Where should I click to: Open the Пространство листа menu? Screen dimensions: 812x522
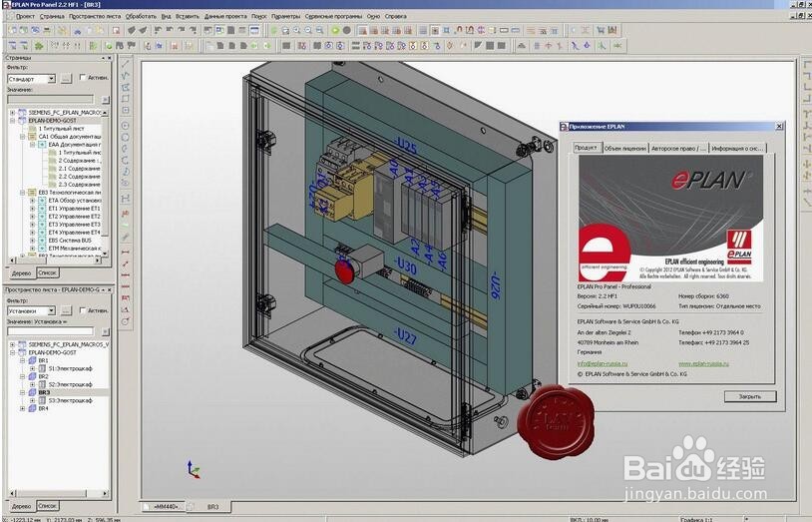95,16
